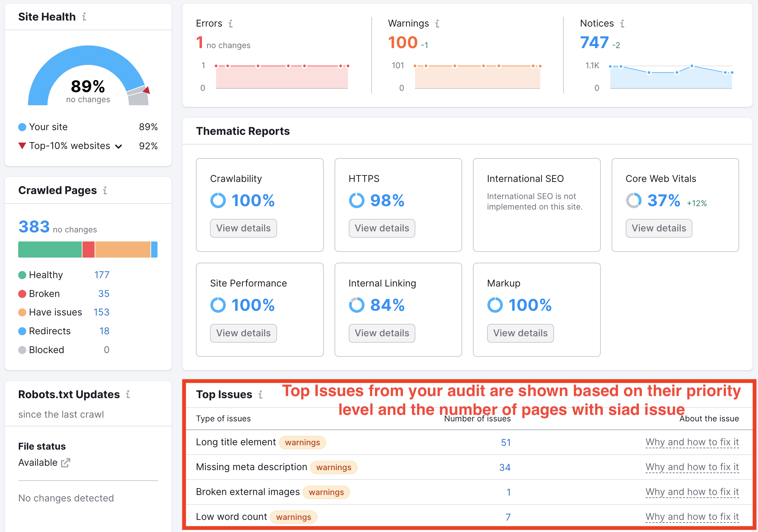Screen dimensions: 758x532
Task: Click the 177 Healthy pages number
Action: pyautogui.click(x=102, y=275)
